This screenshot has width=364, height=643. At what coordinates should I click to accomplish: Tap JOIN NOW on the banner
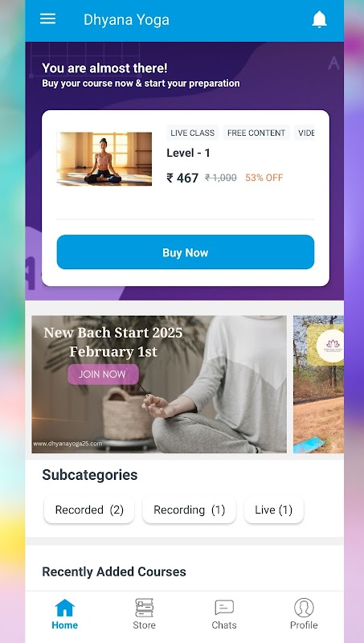click(x=103, y=375)
